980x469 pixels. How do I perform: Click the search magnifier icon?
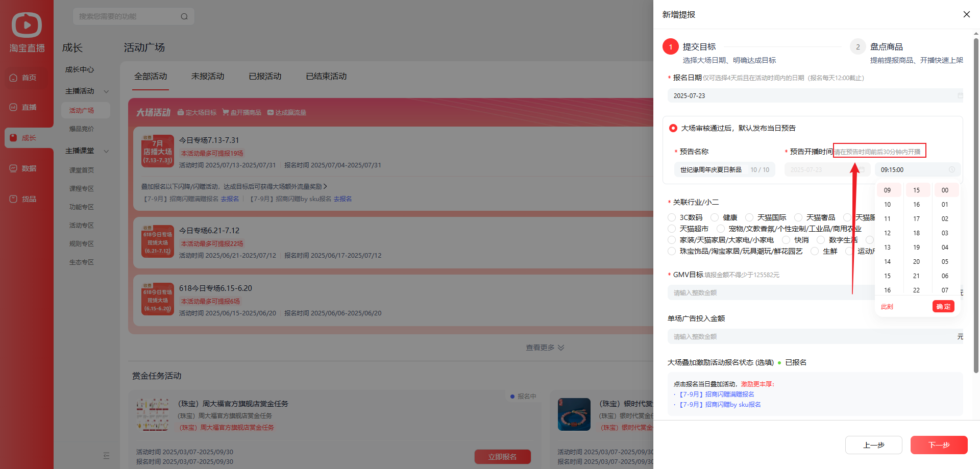[184, 16]
